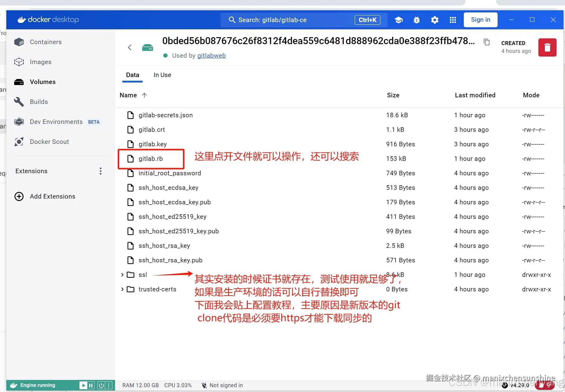Open the gitlabweb container link

211,56
